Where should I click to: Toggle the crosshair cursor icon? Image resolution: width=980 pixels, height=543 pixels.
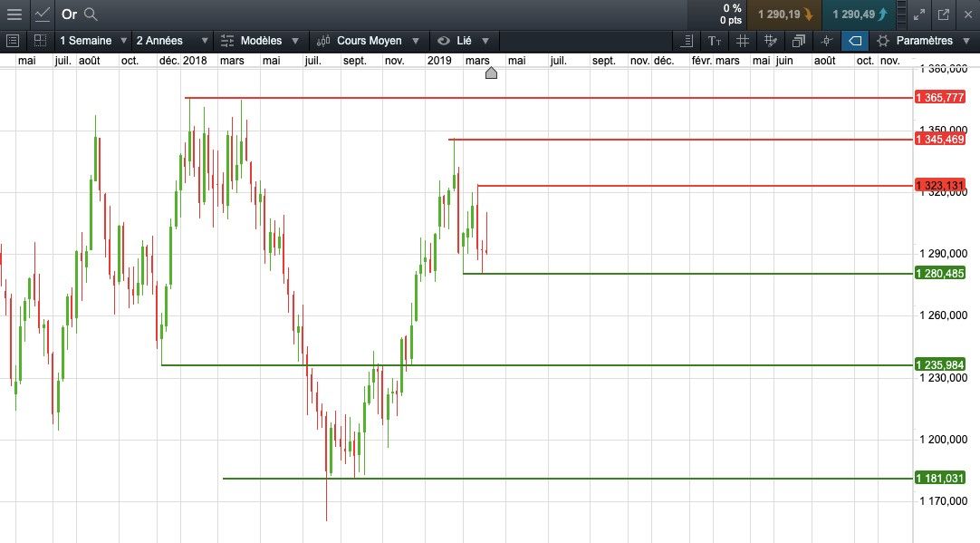[826, 41]
